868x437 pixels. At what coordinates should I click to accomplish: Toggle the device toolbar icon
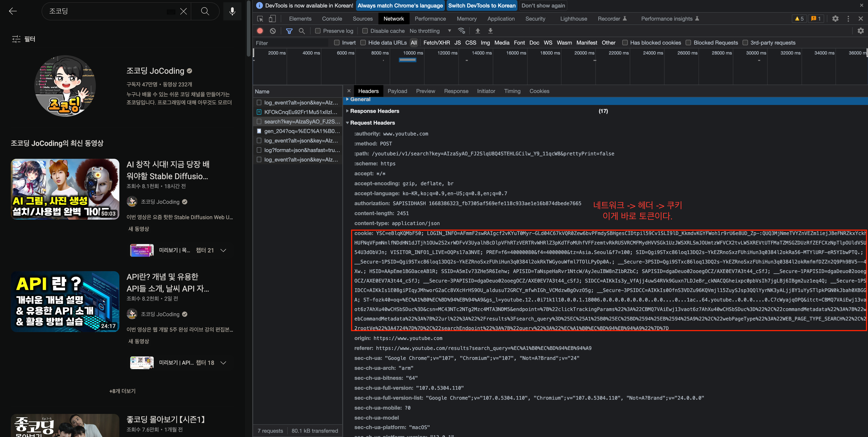pos(272,19)
